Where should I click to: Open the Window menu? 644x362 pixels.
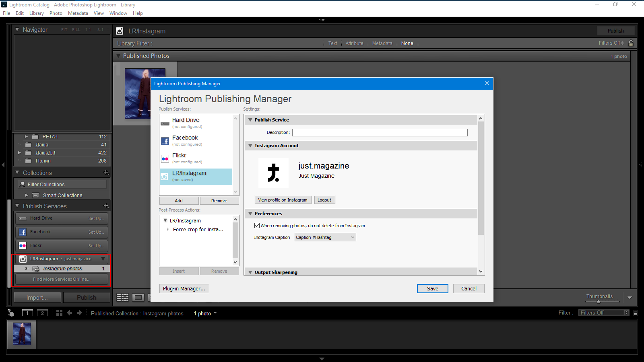click(x=118, y=13)
